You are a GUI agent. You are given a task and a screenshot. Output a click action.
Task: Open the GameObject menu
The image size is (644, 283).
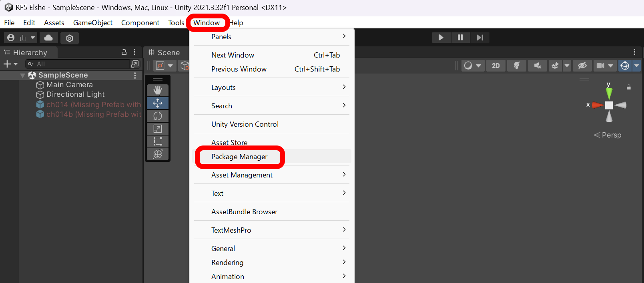[93, 23]
